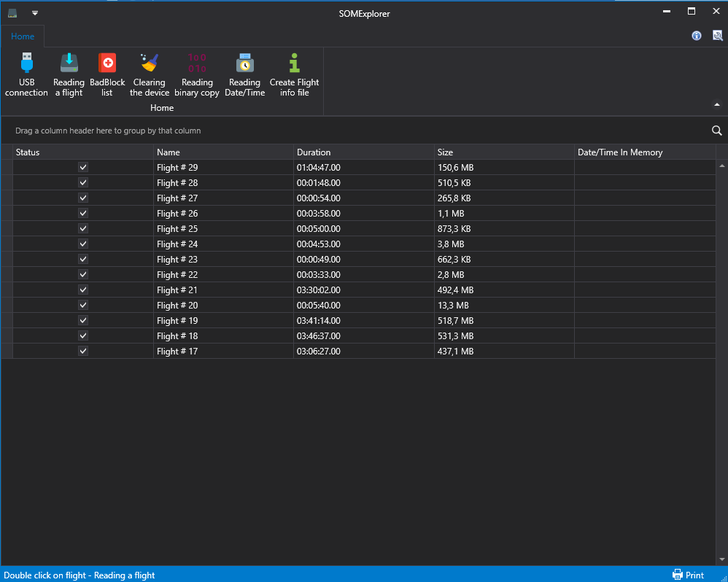
Task: Toggle the Flight # 17 status checkbox
Action: [83, 351]
